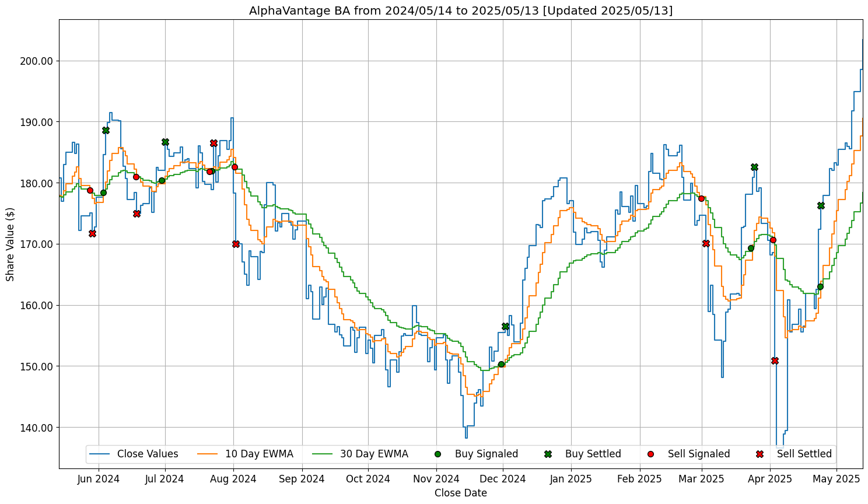The height and width of the screenshot is (504, 868).
Task: Click the "Sep 2024" x-axis tick label
Action: tap(302, 479)
